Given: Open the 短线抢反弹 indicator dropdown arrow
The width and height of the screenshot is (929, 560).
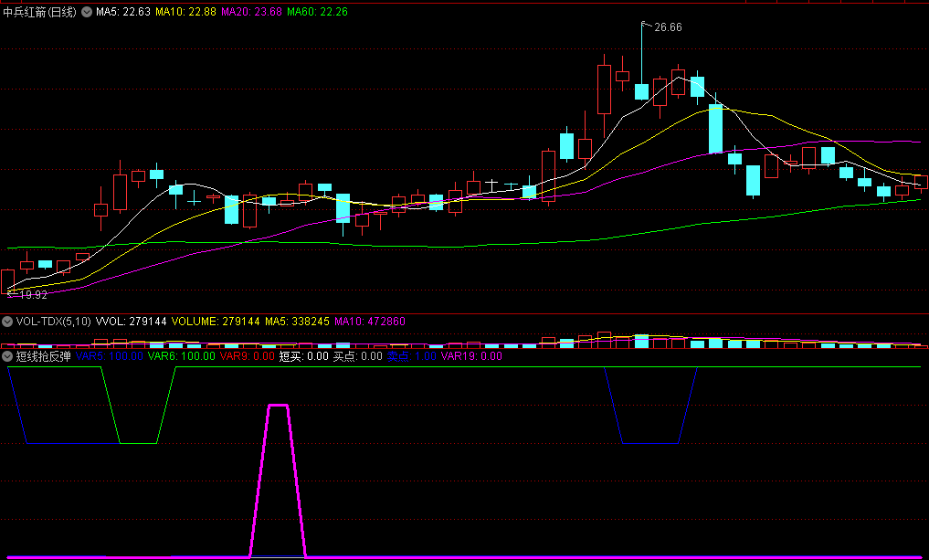Looking at the screenshot, I should 7,356.
